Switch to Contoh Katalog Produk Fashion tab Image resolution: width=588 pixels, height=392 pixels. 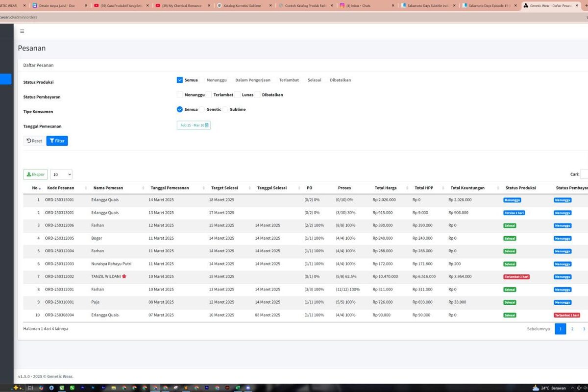click(x=305, y=6)
